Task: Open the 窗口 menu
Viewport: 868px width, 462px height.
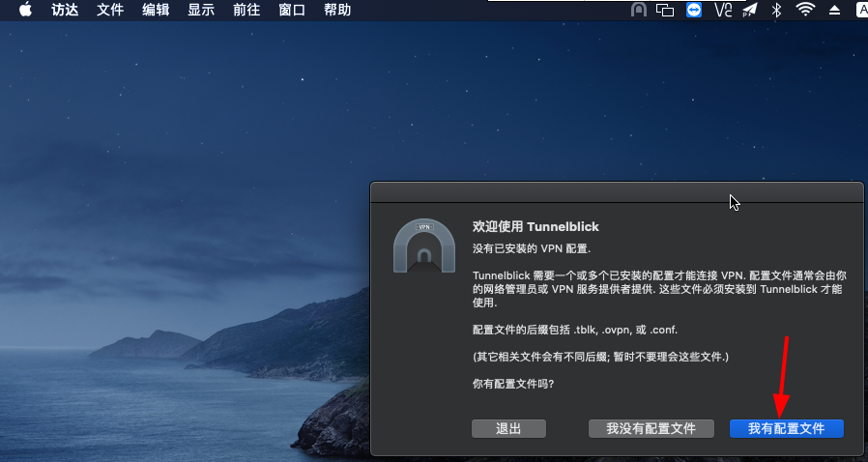Action: 292,10
